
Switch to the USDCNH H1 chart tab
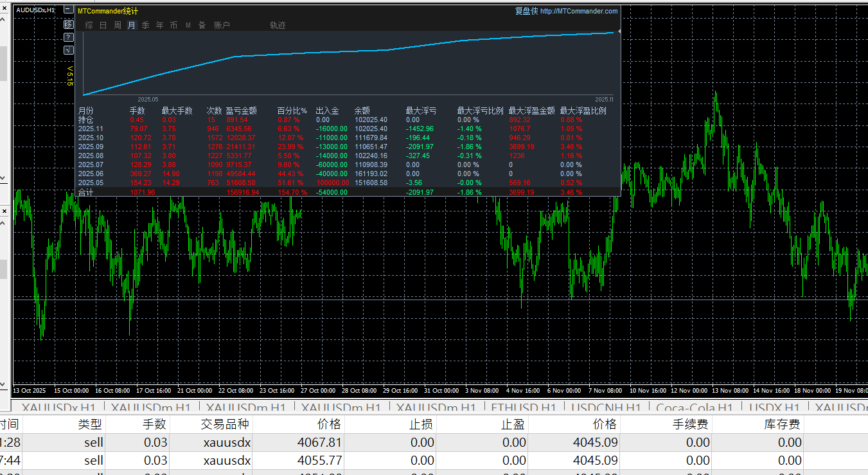tap(606, 408)
